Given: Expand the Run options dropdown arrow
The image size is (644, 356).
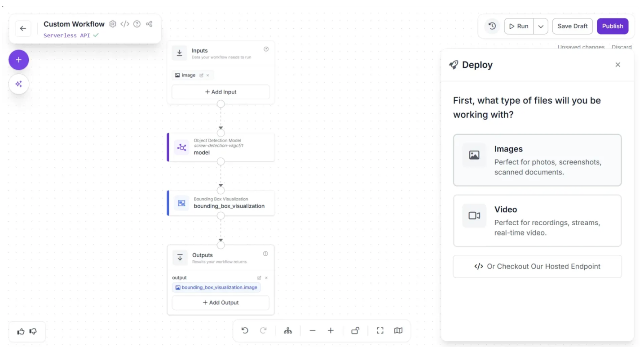Looking at the screenshot, I should 541,27.
